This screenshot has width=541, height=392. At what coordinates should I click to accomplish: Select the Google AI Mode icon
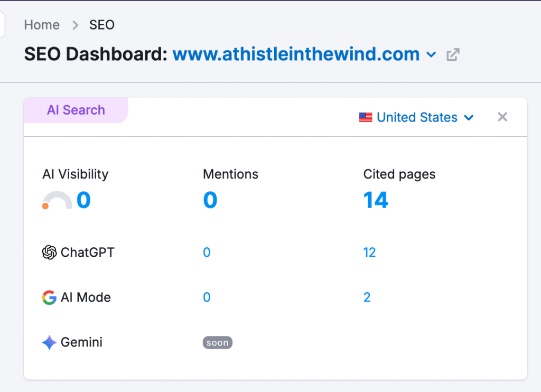(x=49, y=297)
